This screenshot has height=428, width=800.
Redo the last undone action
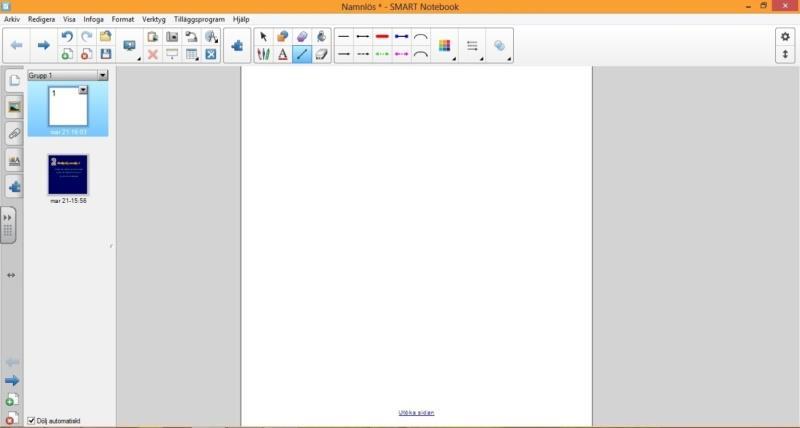point(86,37)
